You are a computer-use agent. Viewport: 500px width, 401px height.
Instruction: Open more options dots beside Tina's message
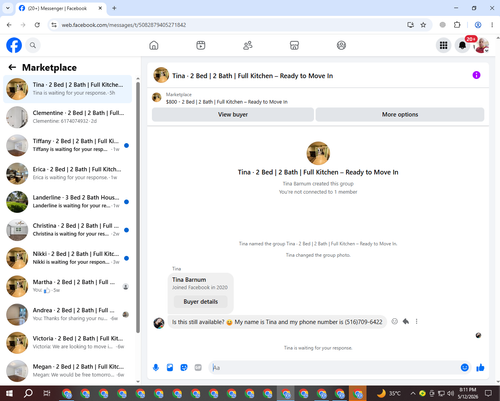[416, 322]
